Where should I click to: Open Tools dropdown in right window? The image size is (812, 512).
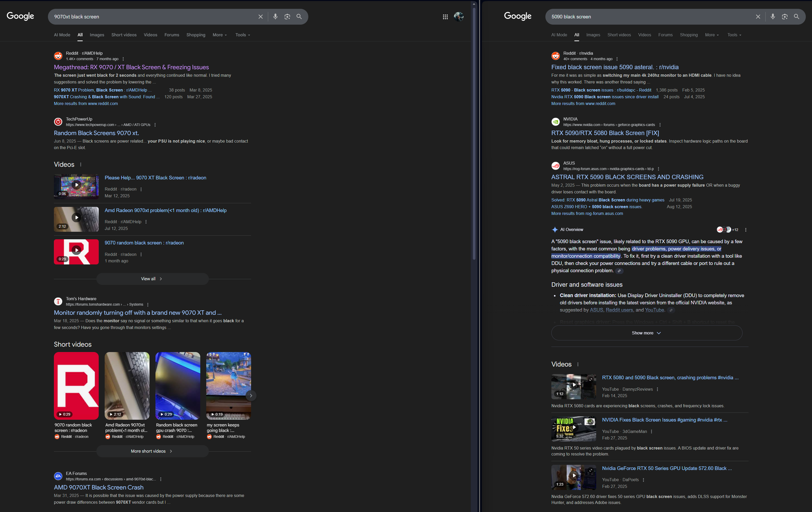tap(734, 35)
